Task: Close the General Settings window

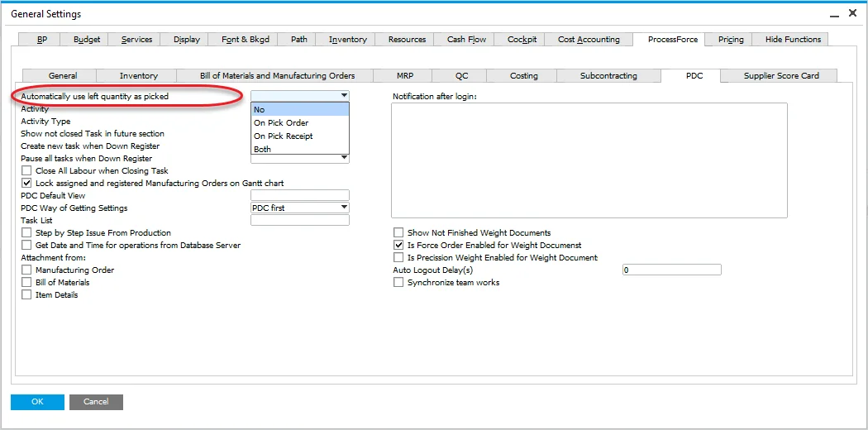Action: [853, 14]
